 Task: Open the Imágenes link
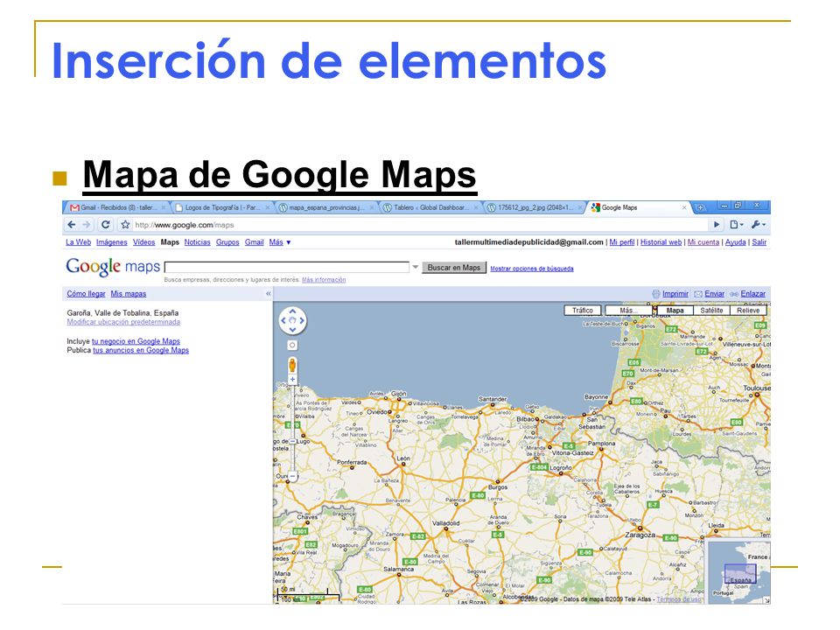click(x=111, y=242)
